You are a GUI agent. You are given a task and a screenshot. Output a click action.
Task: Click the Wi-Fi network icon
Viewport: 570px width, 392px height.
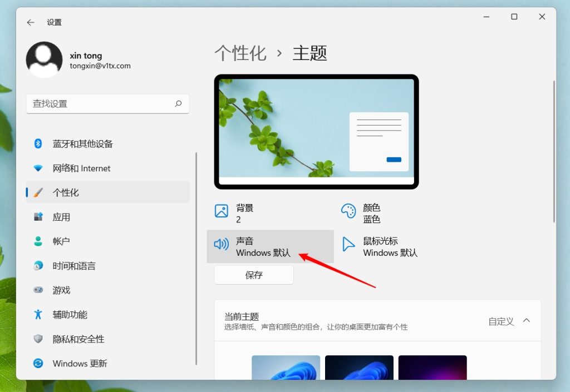pos(38,168)
